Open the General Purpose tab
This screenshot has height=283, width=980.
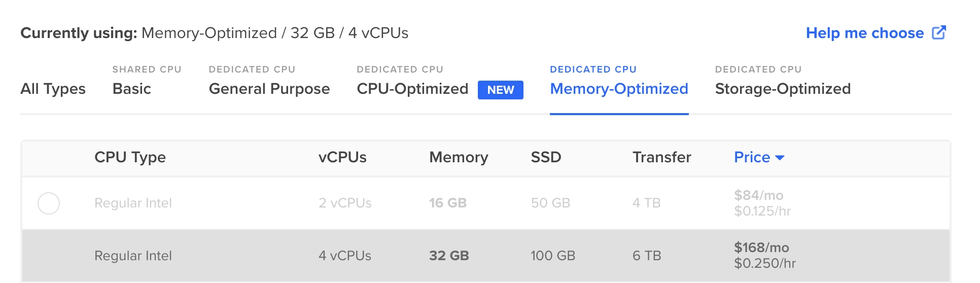point(269,89)
